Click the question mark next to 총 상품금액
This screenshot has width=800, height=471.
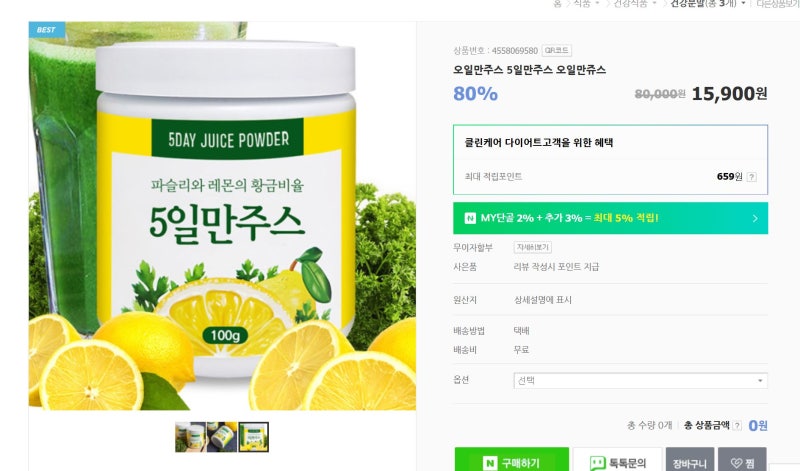pyautogui.click(x=737, y=426)
